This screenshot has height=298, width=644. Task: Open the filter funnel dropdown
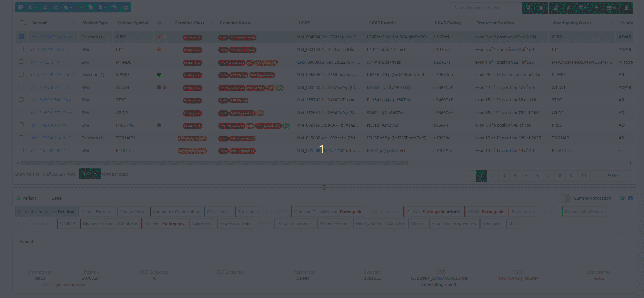582,8
